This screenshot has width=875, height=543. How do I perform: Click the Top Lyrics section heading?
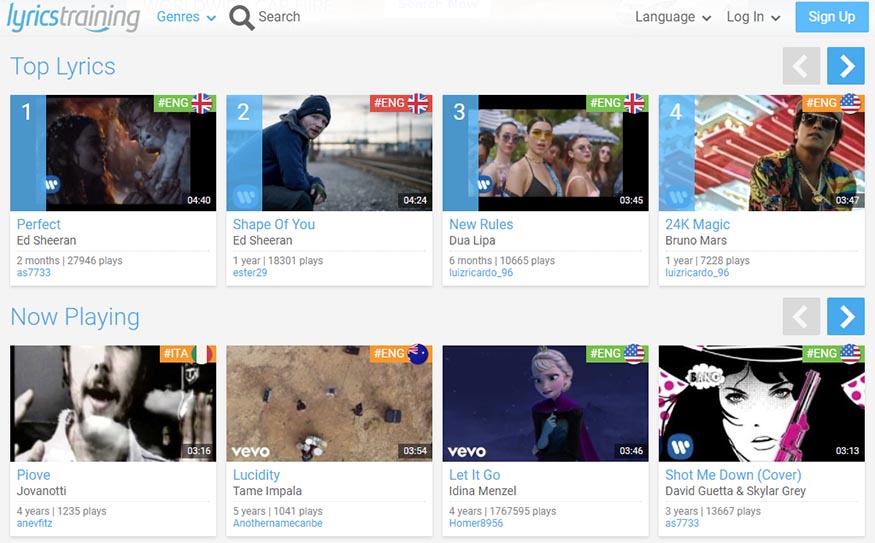[x=63, y=67]
